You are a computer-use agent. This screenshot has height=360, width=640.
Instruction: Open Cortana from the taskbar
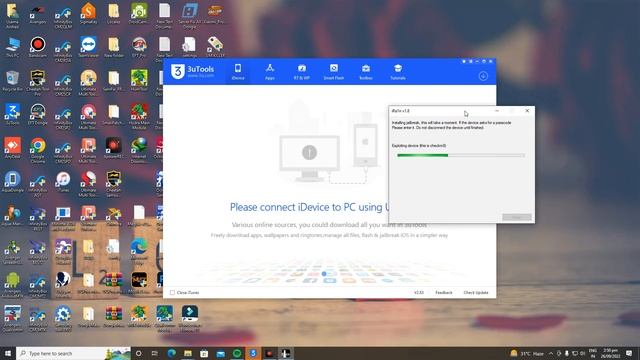pyautogui.click(x=138, y=353)
